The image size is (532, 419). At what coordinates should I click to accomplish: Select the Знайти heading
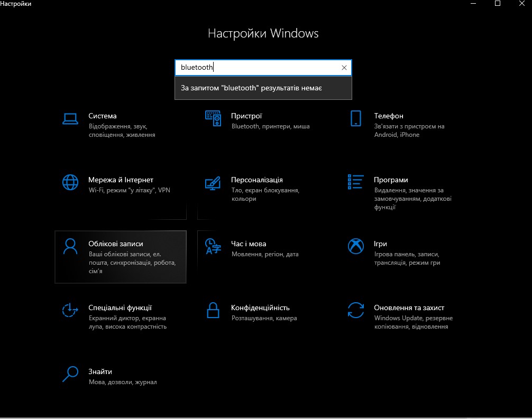pyautogui.click(x=100, y=371)
